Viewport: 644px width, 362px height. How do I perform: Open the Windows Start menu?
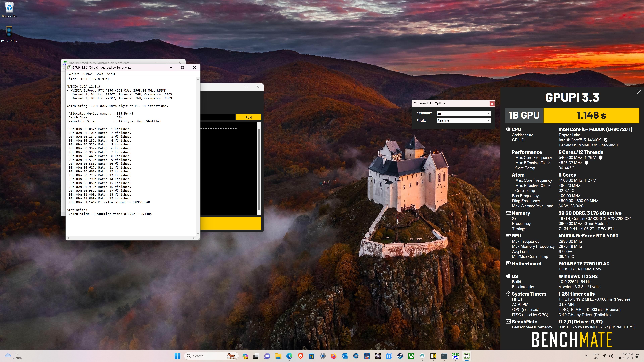click(177, 356)
